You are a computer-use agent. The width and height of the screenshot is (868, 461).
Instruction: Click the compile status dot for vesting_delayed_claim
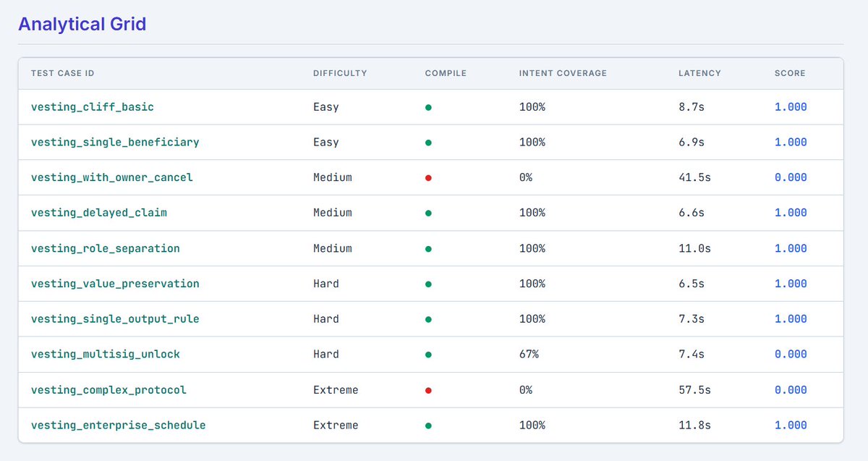click(x=428, y=213)
